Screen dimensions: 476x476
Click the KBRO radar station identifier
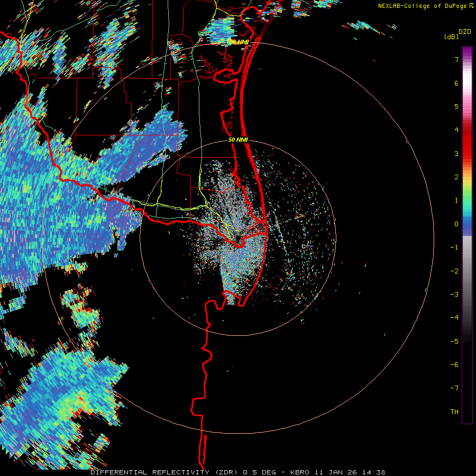[x=300, y=472]
